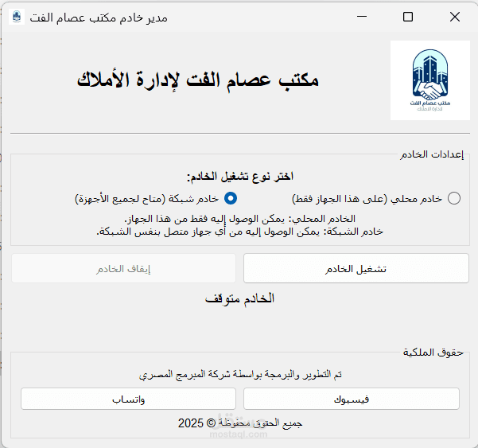Click the copyright text جميع الحقوق محفوظة 2025

(240, 423)
